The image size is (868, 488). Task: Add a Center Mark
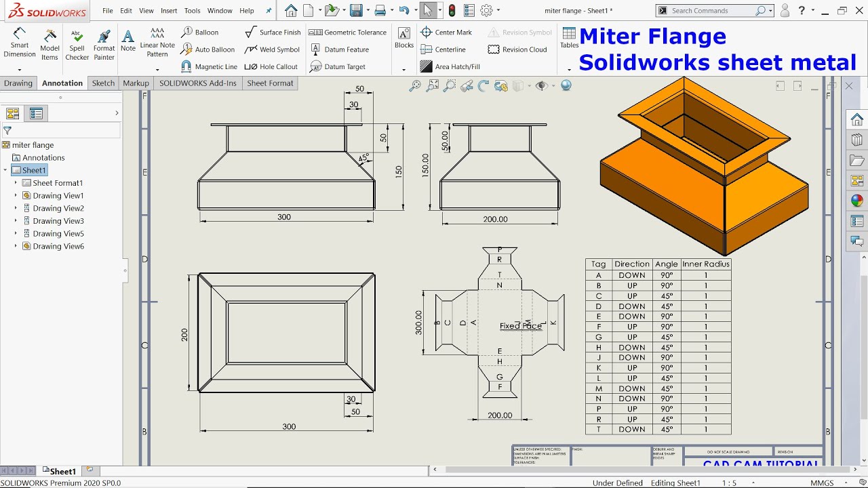pyautogui.click(x=446, y=32)
